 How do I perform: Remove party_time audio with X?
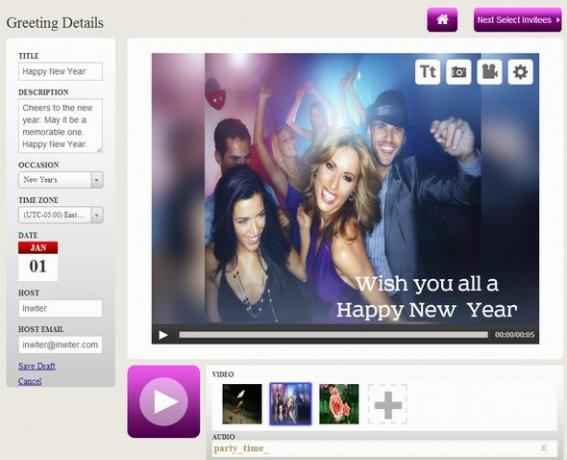point(543,448)
